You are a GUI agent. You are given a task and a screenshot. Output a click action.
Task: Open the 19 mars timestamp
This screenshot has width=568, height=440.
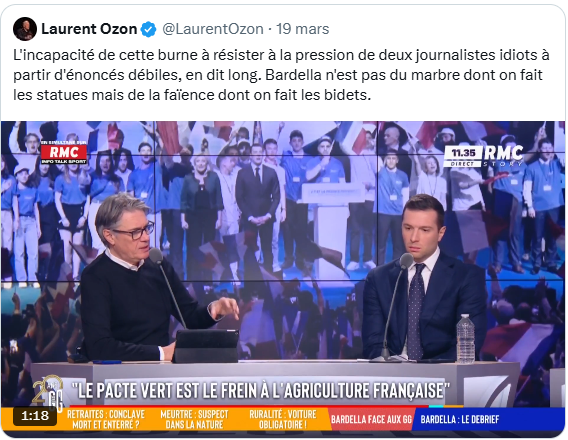coord(302,29)
